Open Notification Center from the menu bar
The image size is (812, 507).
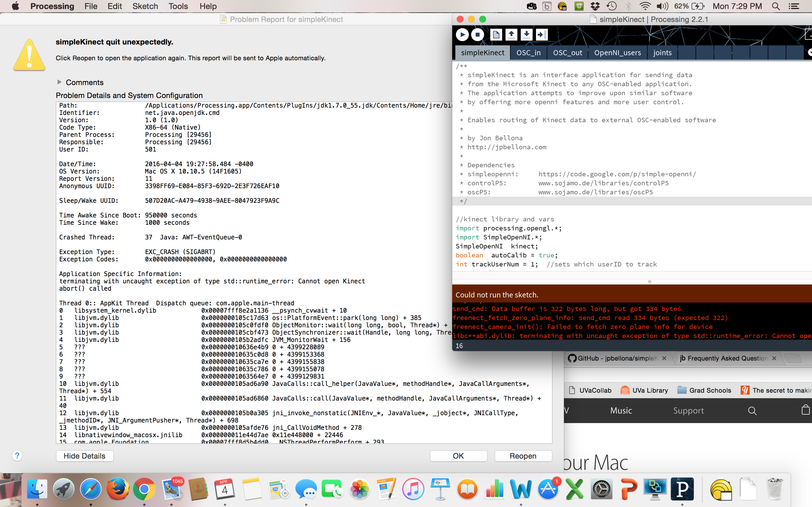coord(796,6)
